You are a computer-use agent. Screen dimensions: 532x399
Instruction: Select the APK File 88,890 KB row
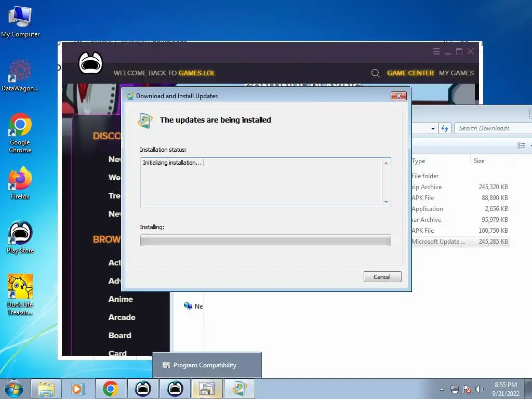point(460,198)
